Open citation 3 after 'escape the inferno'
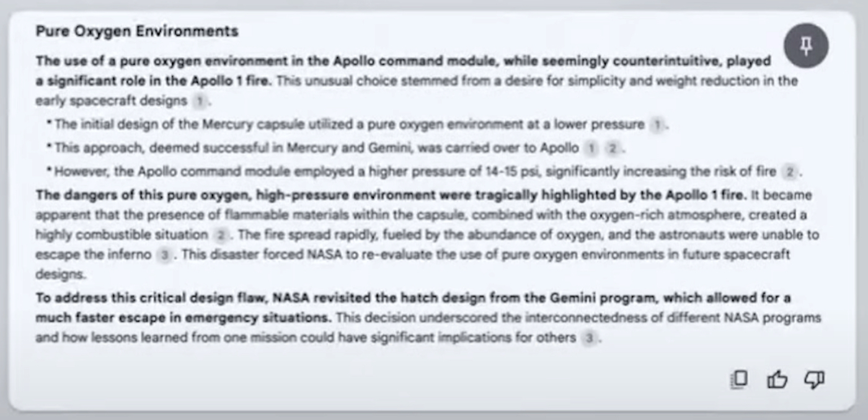 coord(163,255)
